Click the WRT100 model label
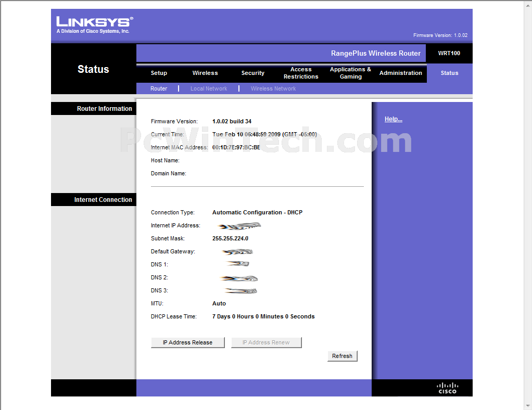The image size is (532, 410). coord(449,53)
